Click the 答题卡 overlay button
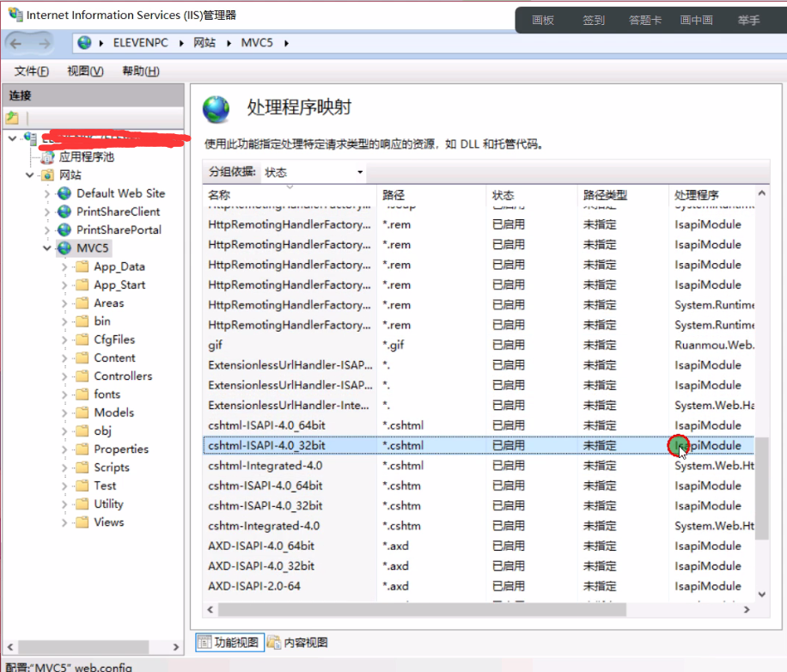The image size is (787, 672). click(645, 20)
